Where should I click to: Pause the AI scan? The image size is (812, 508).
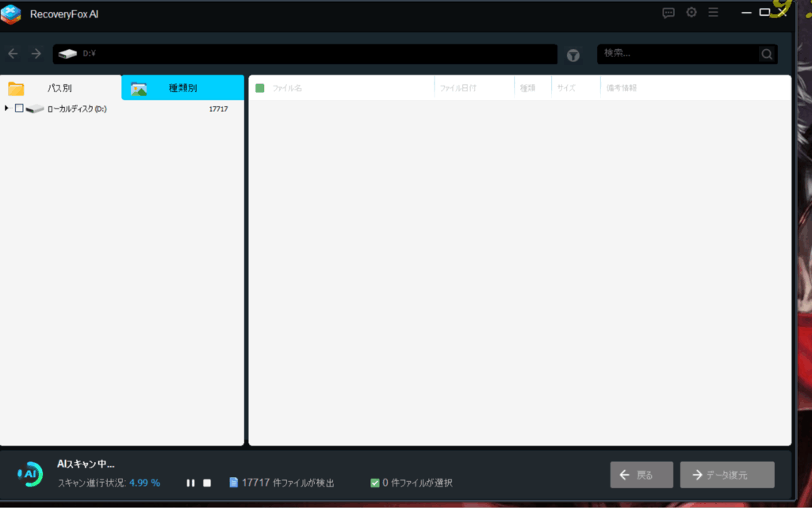click(190, 483)
